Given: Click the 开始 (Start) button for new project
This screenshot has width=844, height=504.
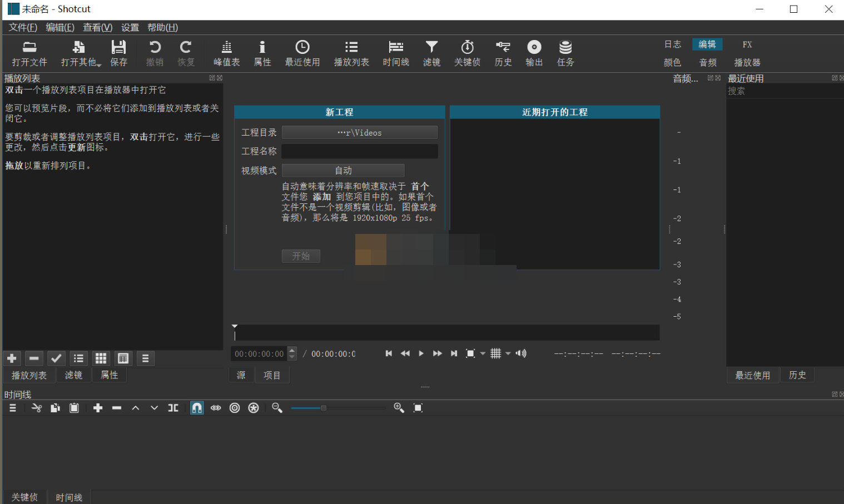Looking at the screenshot, I should [301, 256].
